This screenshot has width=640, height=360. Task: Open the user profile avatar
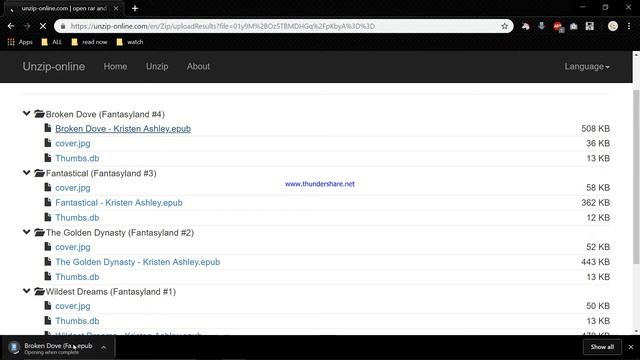point(613,26)
